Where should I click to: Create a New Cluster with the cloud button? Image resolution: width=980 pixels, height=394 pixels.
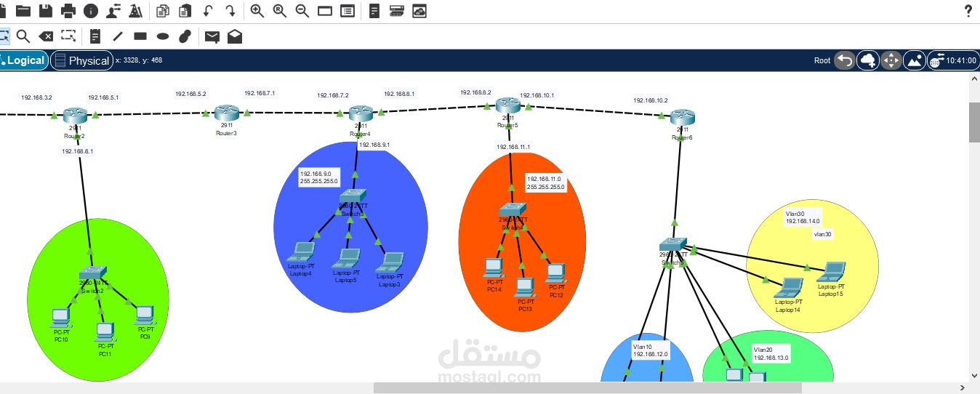point(868,60)
